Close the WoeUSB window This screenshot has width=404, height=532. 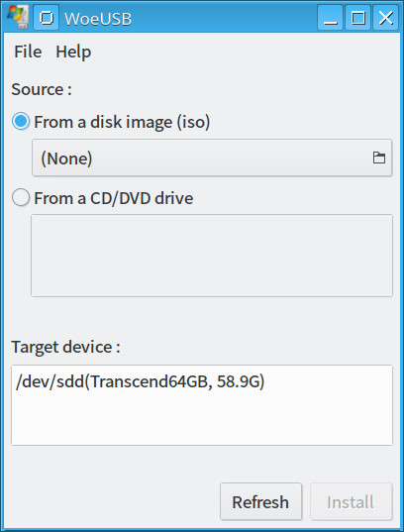[386, 18]
